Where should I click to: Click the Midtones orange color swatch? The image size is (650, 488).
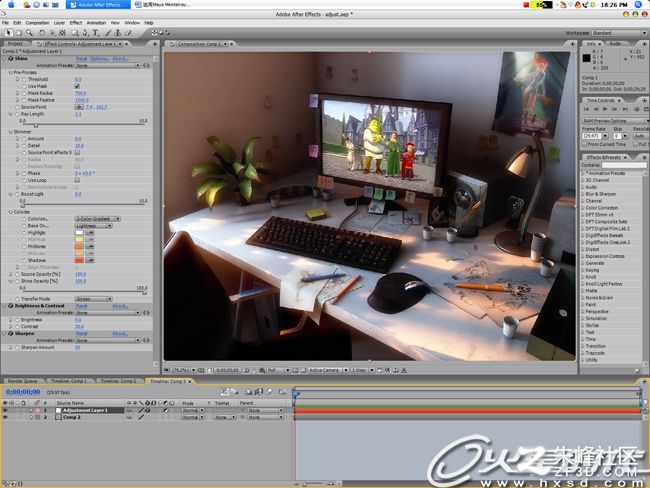click(79, 246)
